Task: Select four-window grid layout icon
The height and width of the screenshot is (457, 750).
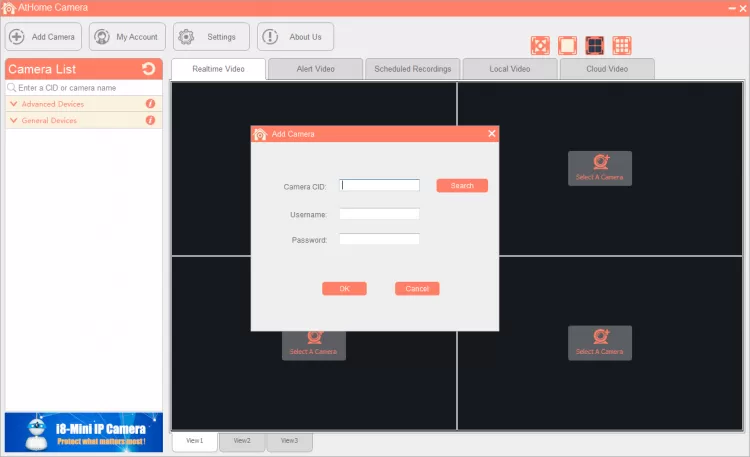Action: 595,46
